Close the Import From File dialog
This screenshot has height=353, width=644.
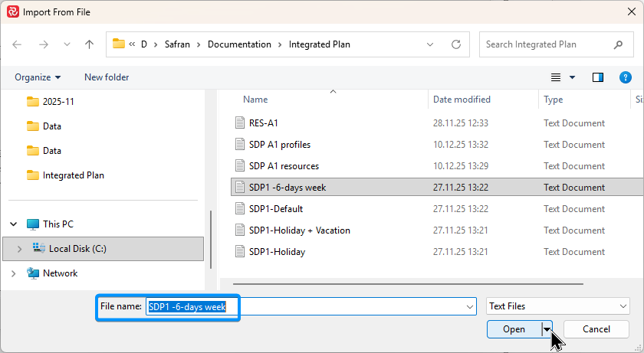point(632,12)
